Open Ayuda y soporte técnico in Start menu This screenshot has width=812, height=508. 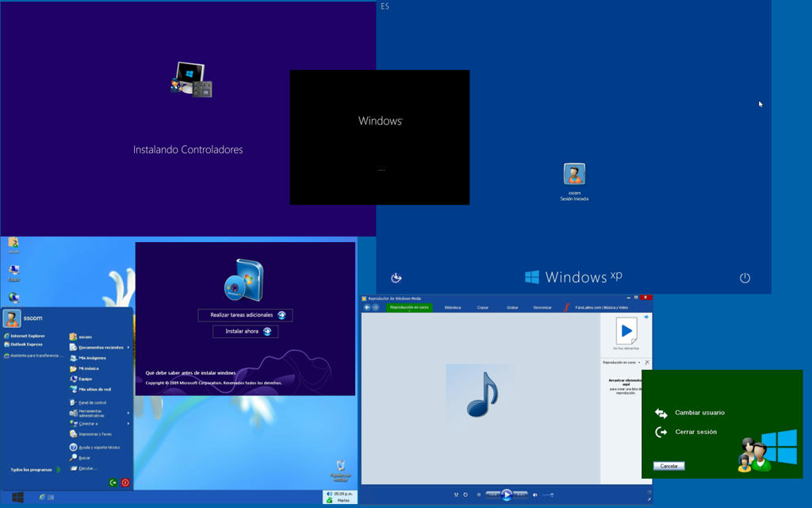pyautogui.click(x=95, y=447)
